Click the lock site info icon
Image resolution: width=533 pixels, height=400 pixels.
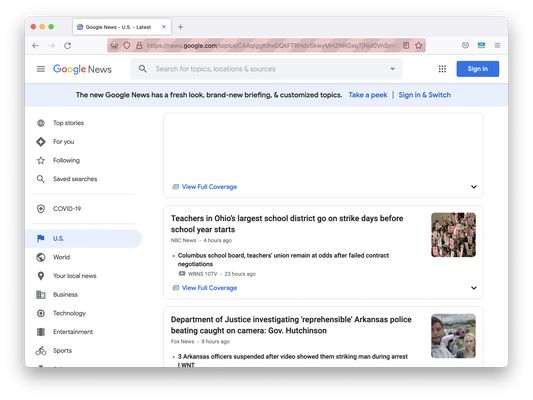coord(139,45)
